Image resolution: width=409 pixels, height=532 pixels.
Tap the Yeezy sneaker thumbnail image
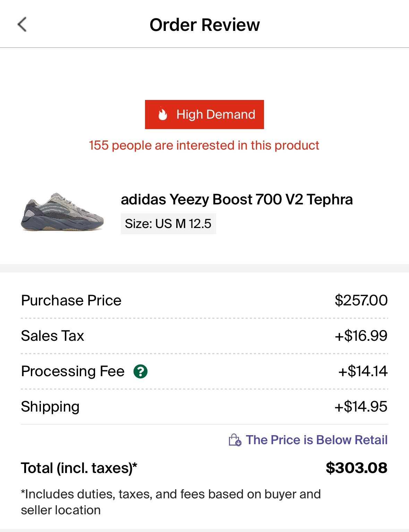tap(62, 212)
